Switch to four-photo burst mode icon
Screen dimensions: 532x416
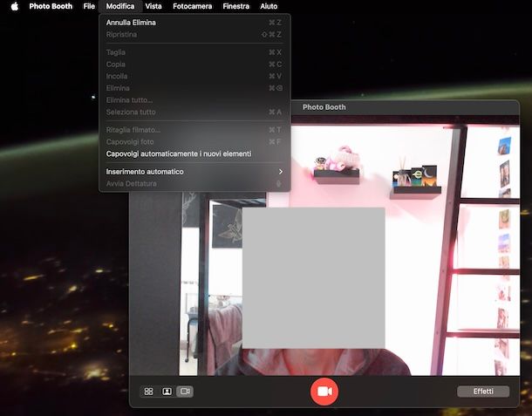click(148, 392)
